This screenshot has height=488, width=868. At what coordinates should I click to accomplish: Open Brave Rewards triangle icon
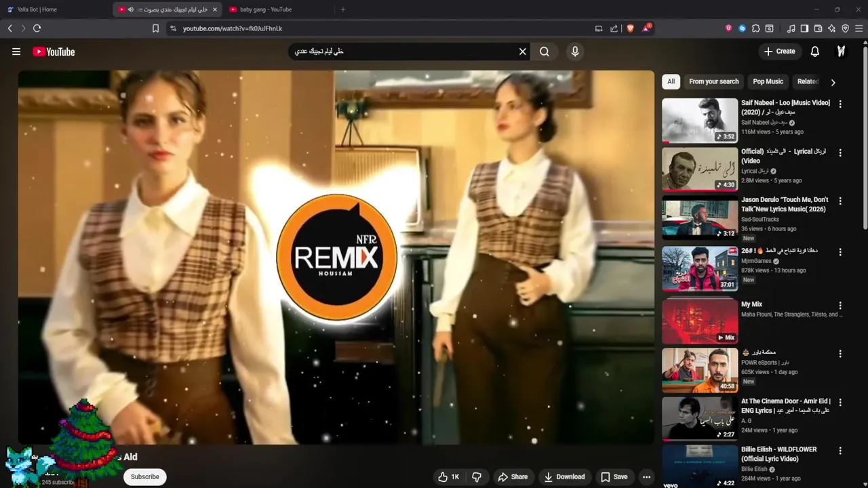(646, 28)
